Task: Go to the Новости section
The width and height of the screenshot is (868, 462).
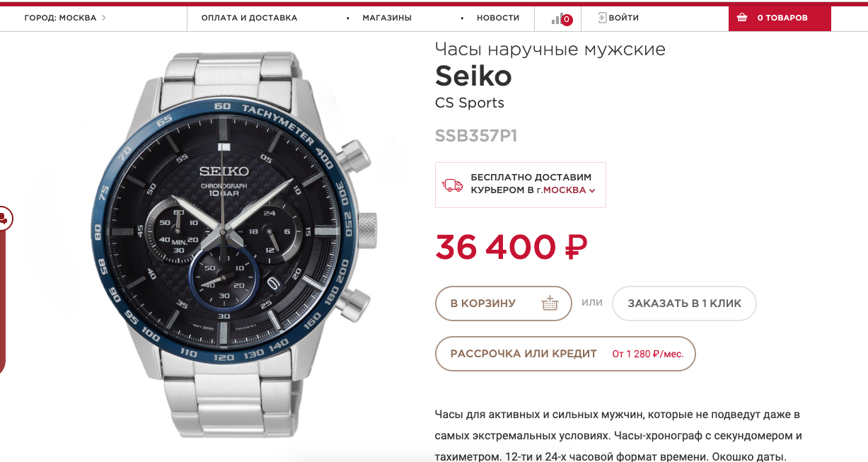Action: point(498,18)
